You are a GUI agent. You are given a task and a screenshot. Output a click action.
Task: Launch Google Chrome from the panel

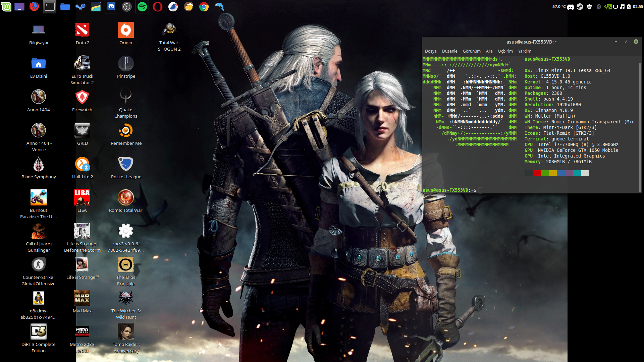[x=204, y=6]
